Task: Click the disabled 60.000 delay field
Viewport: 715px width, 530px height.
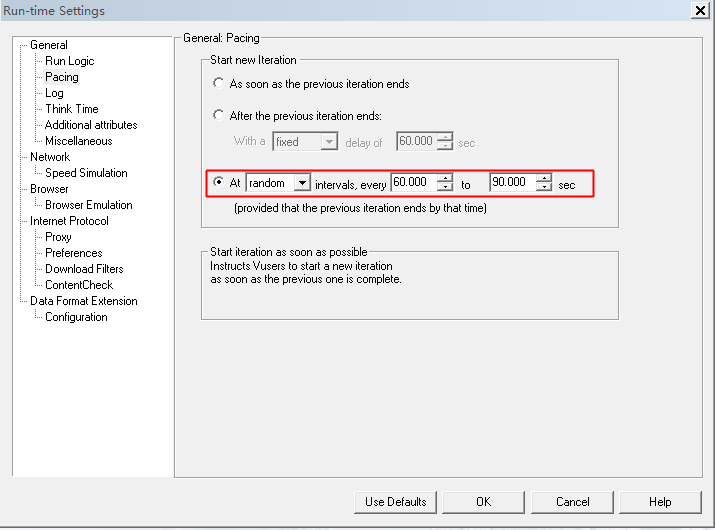Action: tap(416, 141)
